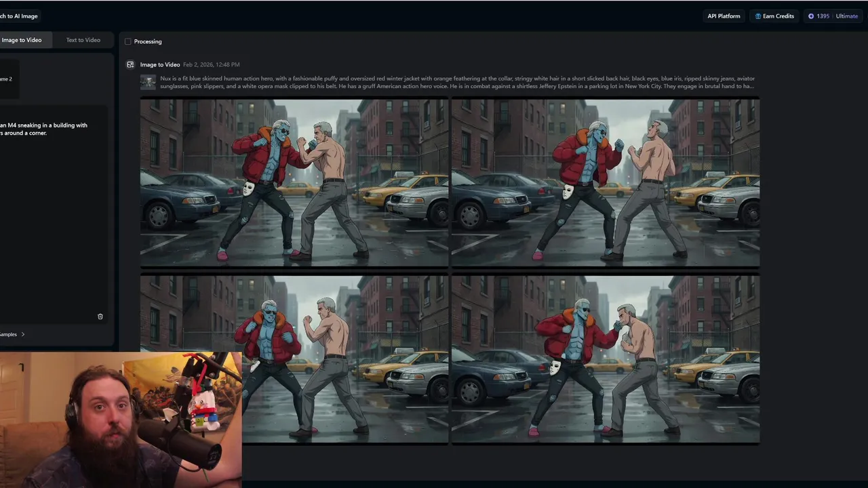This screenshot has width=868, height=488.
Task: Toggle the Processing checkbox
Action: click(x=127, y=41)
